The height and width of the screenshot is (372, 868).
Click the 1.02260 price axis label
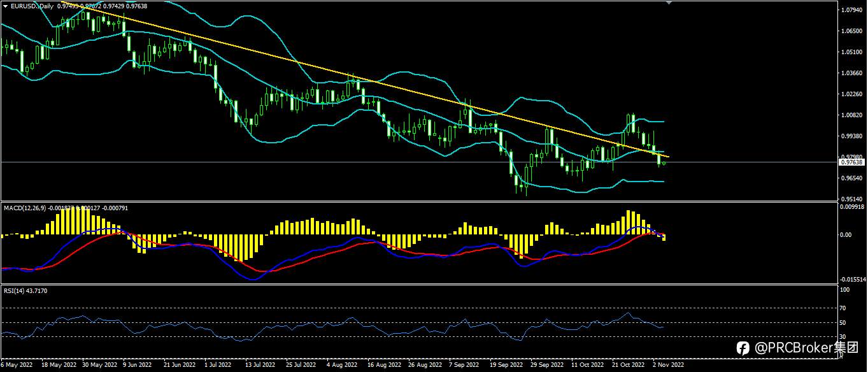pyautogui.click(x=851, y=94)
